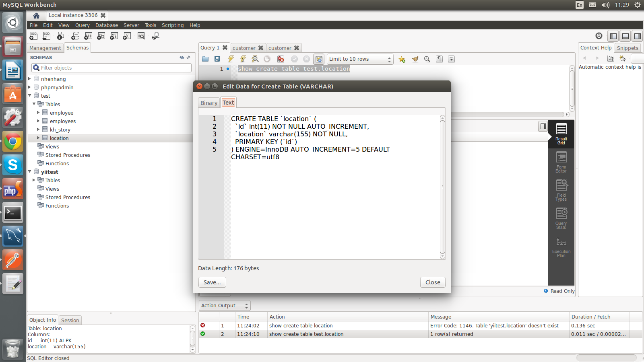Expand the employee table
644x362 pixels.
(x=39, y=113)
